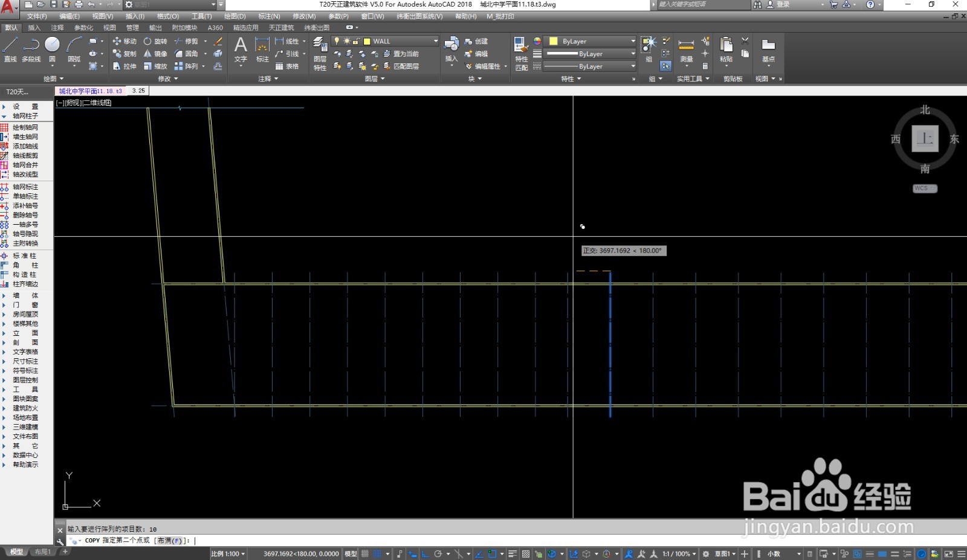
Task: Open the 修改(M) menu
Action: coord(304,16)
